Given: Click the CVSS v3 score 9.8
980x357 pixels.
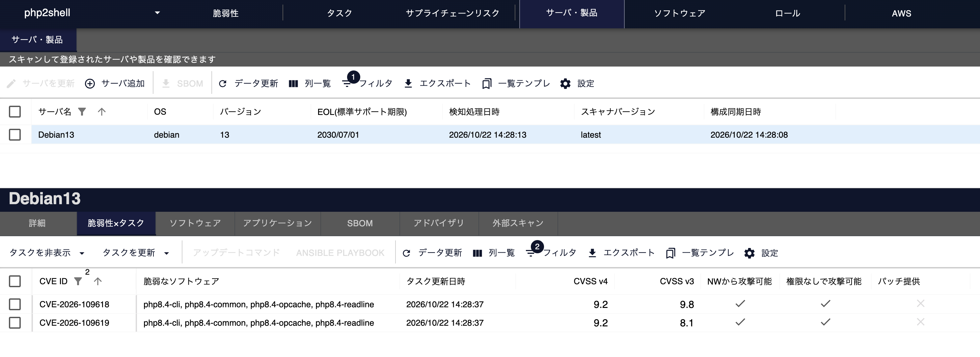Looking at the screenshot, I should click(687, 305).
